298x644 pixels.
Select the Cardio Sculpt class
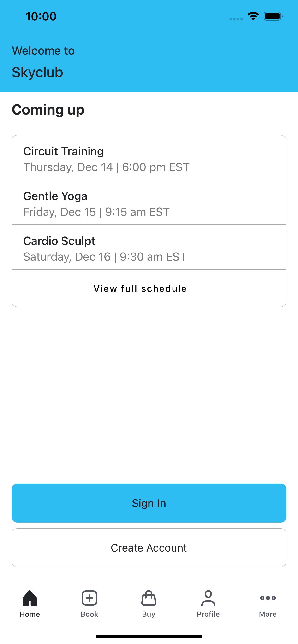[x=149, y=247]
